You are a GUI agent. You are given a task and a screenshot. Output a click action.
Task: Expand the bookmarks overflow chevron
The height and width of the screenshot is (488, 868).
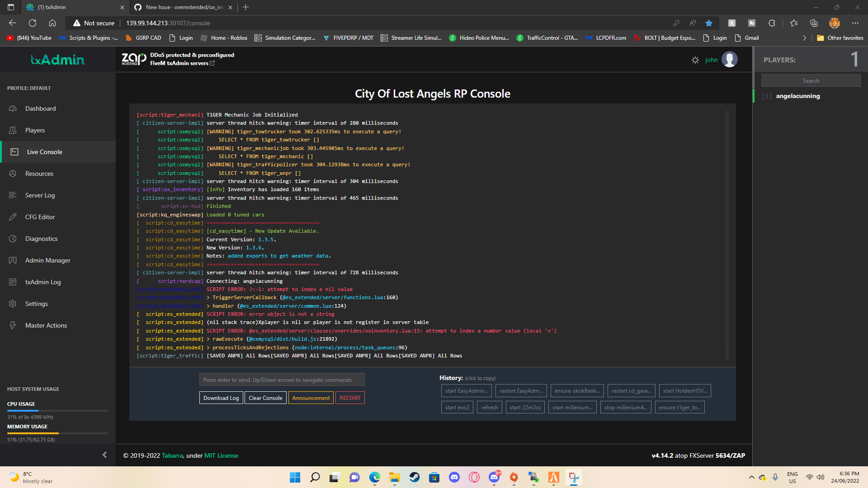pos(804,38)
